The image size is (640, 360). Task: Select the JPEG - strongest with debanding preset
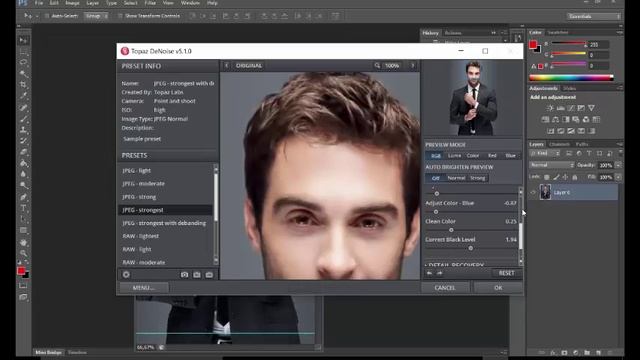[164, 223]
